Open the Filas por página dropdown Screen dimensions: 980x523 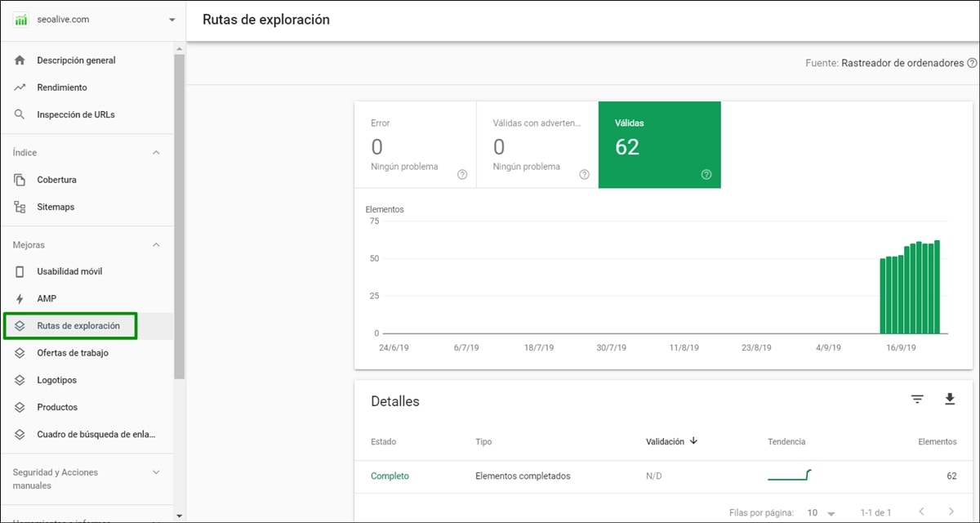[822, 512]
